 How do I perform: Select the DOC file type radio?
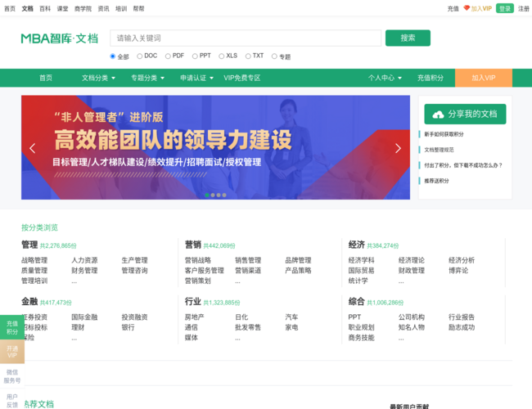pos(139,56)
